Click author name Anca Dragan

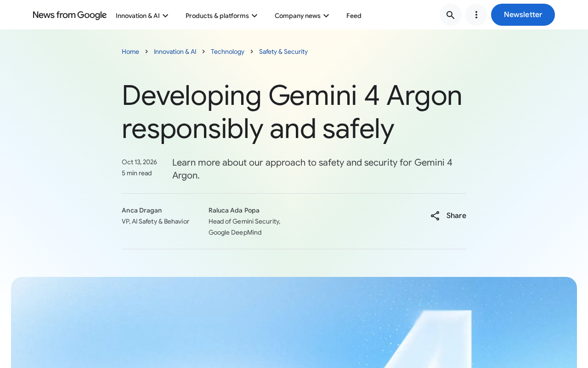point(141,210)
